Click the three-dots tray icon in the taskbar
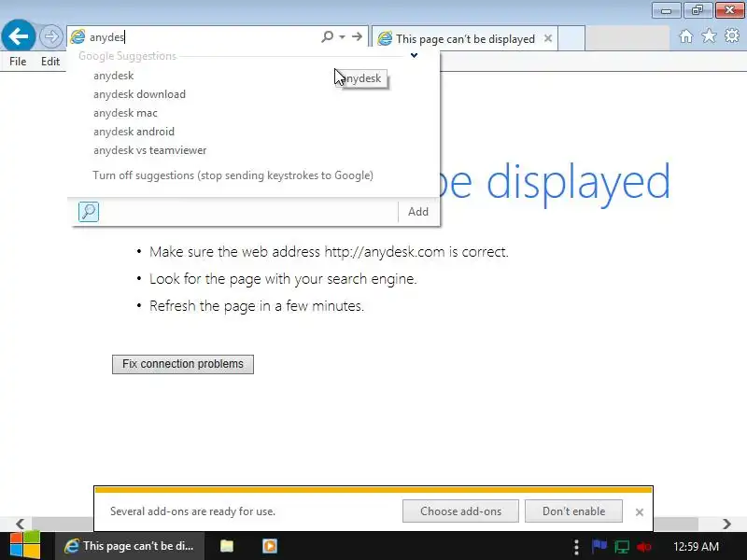Viewport: 747px width, 560px height. click(576, 547)
